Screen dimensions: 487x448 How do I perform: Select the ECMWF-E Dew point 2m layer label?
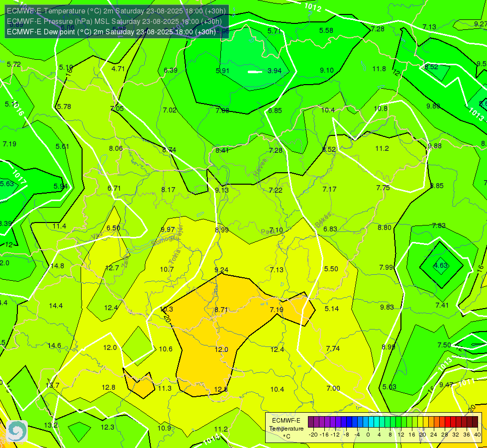111,32
